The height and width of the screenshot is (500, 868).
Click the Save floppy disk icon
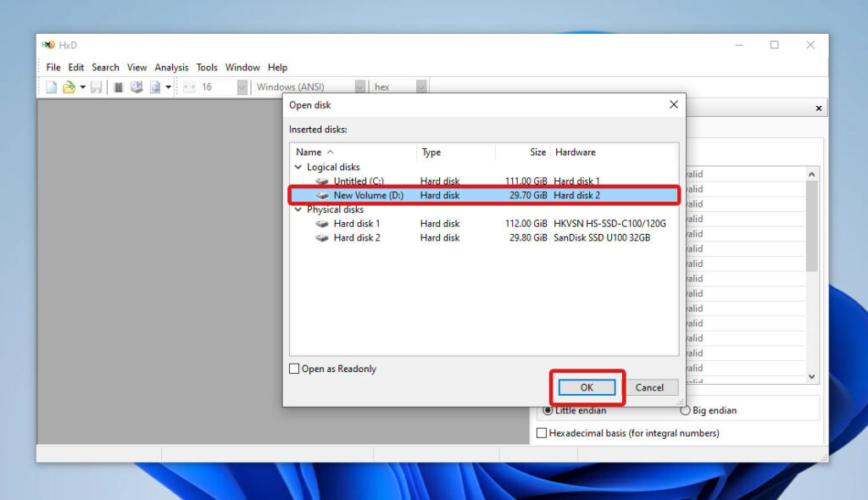tap(97, 87)
